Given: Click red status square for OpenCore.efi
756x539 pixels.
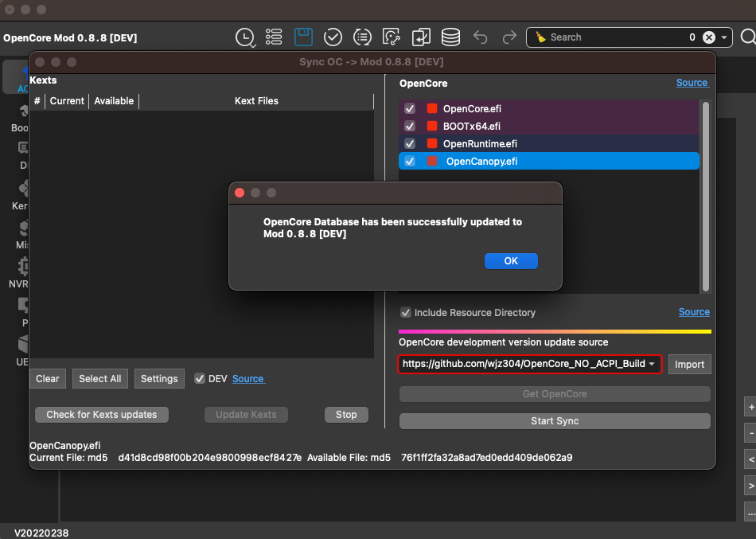Looking at the screenshot, I should pyautogui.click(x=432, y=108).
